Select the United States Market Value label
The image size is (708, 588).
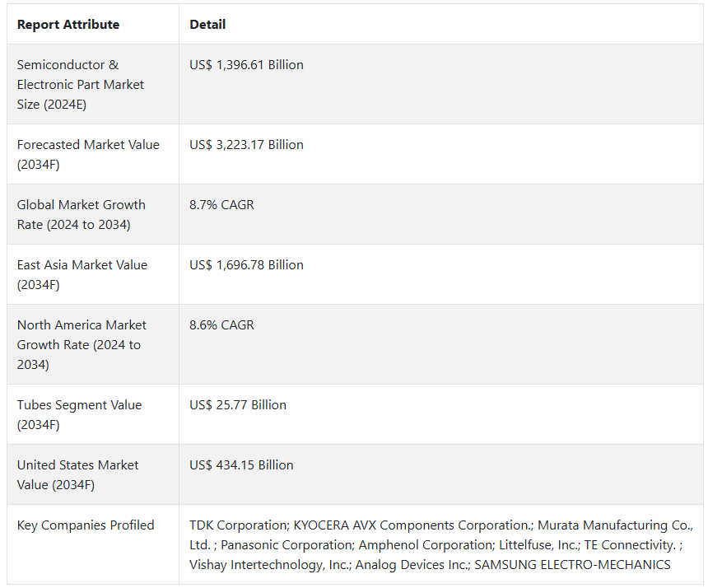coord(78,475)
